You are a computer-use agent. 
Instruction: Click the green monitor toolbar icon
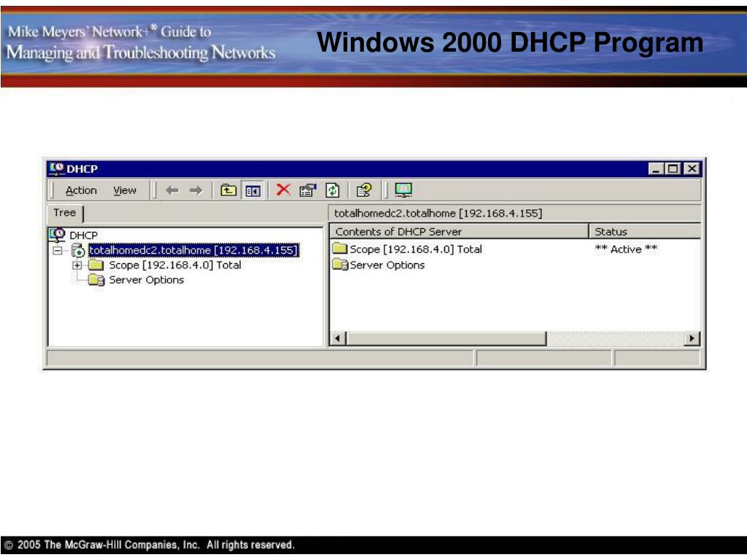point(403,190)
